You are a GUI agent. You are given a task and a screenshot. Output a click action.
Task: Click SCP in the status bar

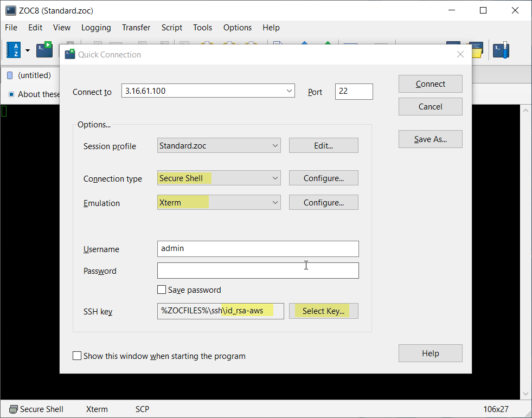(x=142, y=409)
